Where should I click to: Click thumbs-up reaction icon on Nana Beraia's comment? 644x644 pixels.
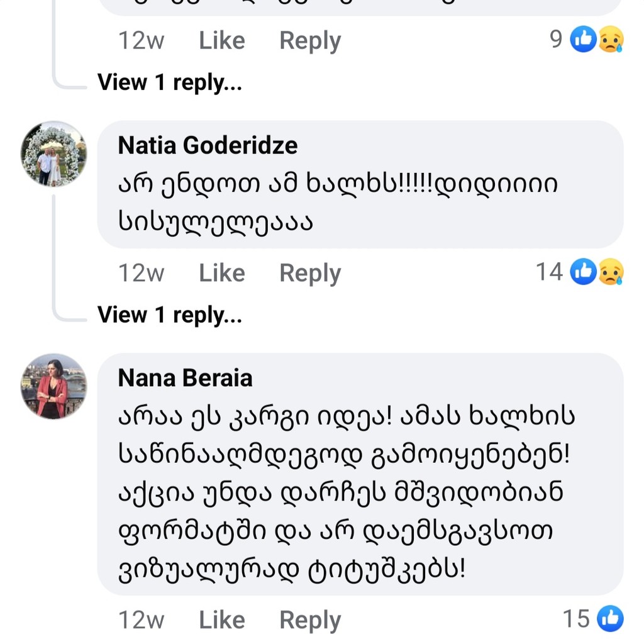coord(609,619)
